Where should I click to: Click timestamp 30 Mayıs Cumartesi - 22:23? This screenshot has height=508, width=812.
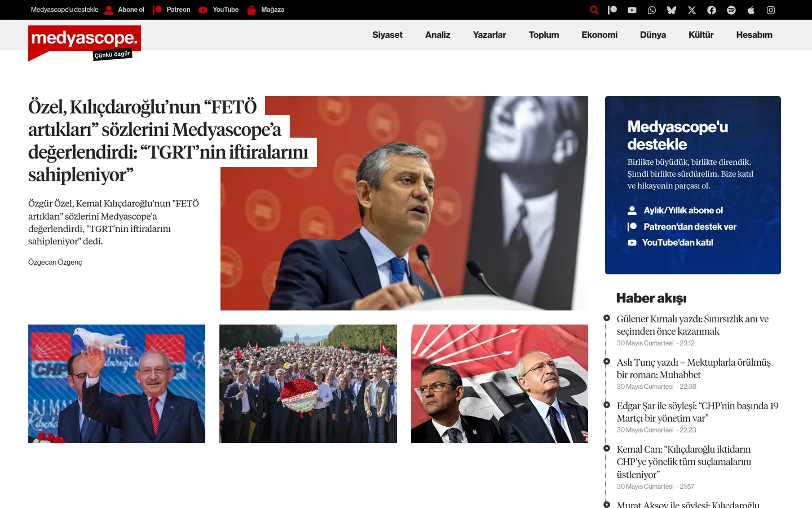[x=656, y=430]
